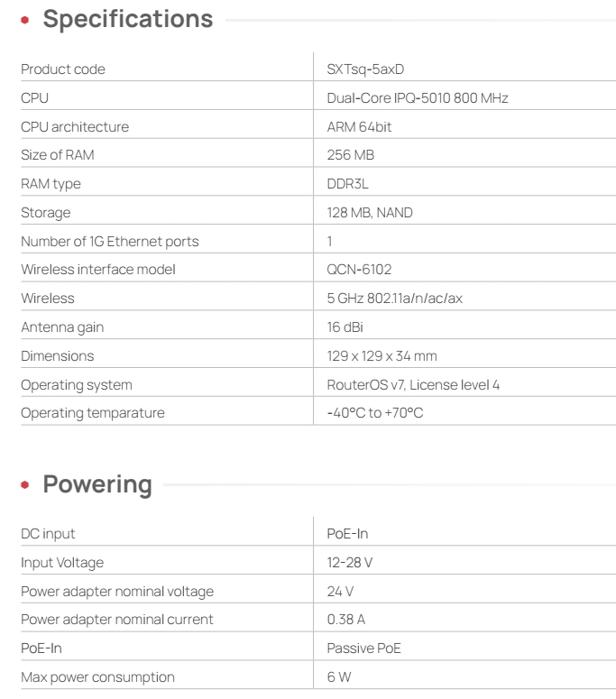The width and height of the screenshot is (616, 699).
Task: Click the red bullet beside Powering heading
Action: pyautogui.click(x=25, y=485)
